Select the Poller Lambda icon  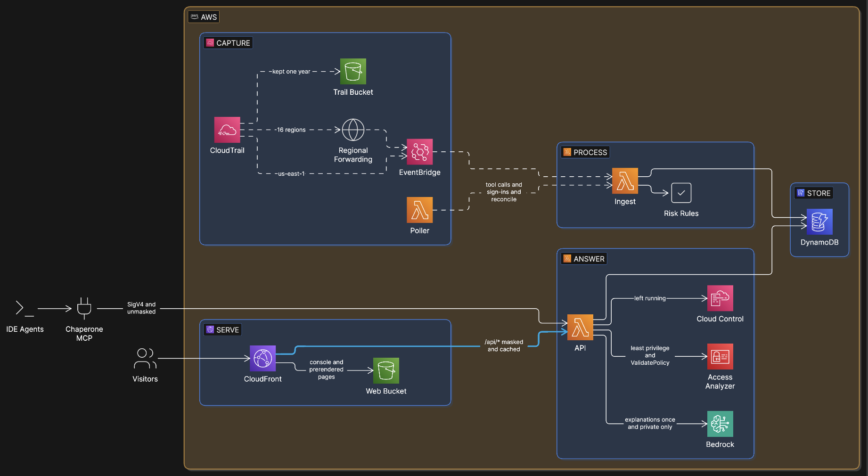point(419,210)
